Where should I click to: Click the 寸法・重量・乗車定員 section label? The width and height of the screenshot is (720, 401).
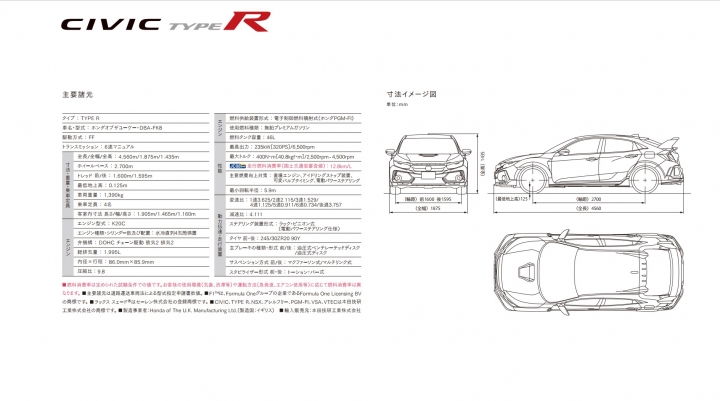coord(68,186)
